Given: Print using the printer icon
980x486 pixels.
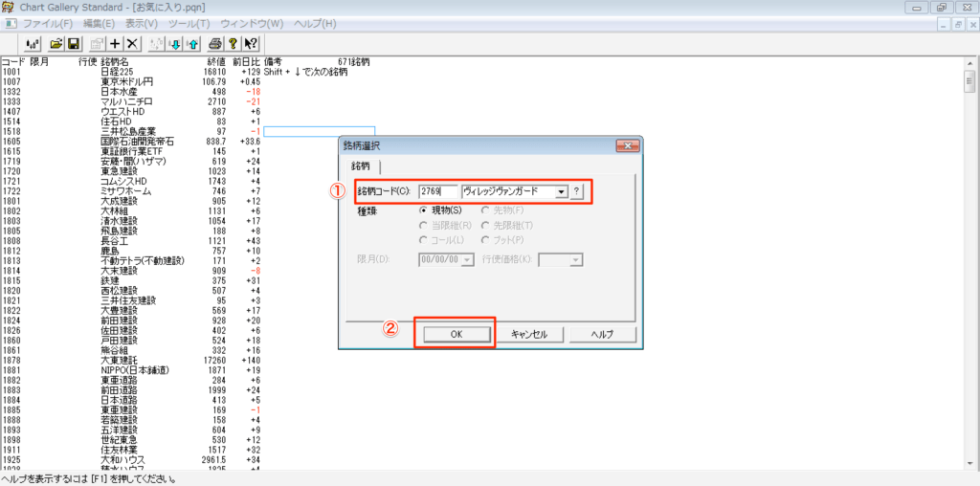Looking at the screenshot, I should 215,44.
